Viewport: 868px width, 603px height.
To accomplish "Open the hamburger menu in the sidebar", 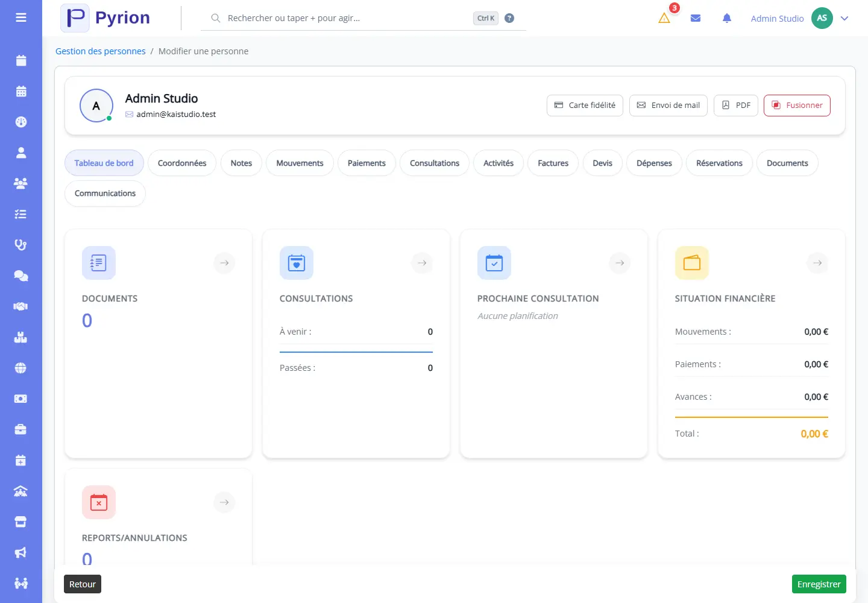I will [x=21, y=17].
